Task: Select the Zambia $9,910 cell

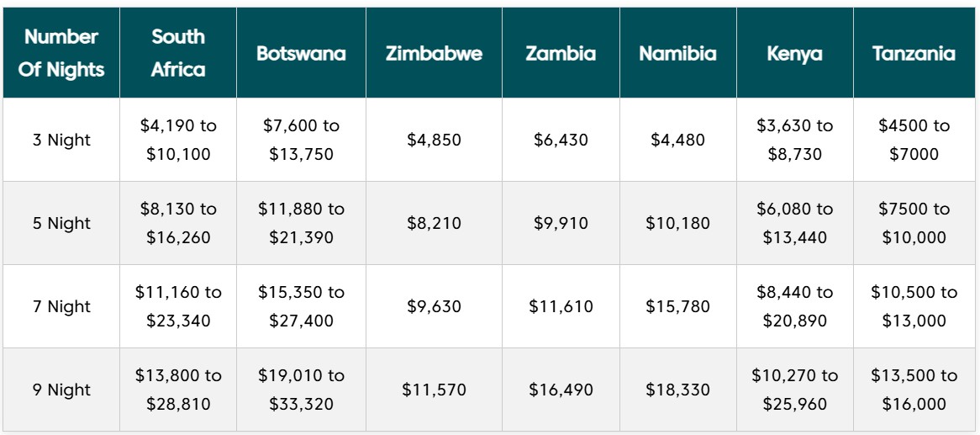Action: [x=561, y=223]
